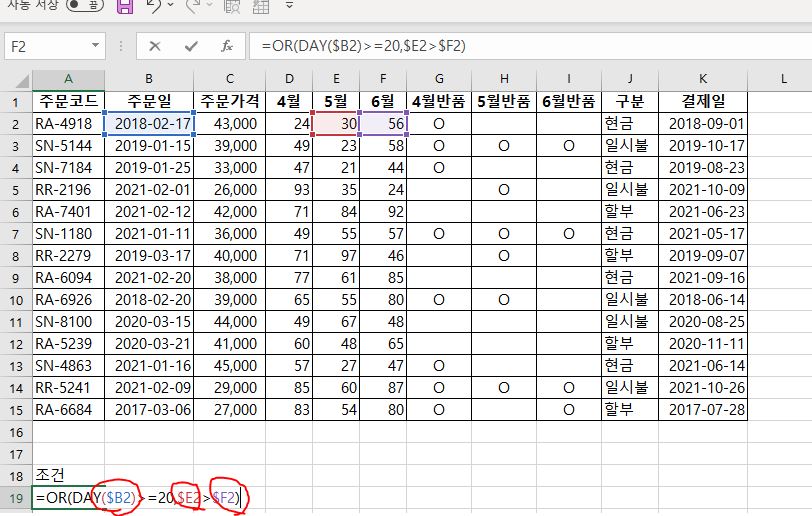Cancel formula entry with the X icon

155,46
